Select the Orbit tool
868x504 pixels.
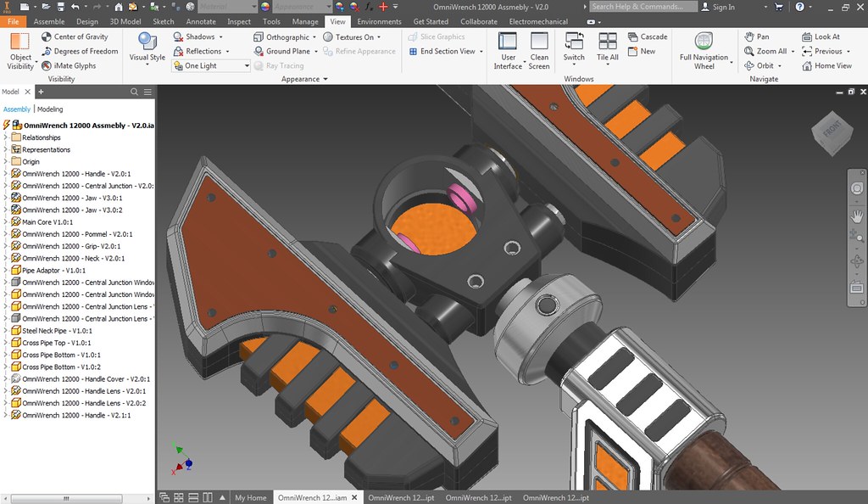[x=759, y=65]
